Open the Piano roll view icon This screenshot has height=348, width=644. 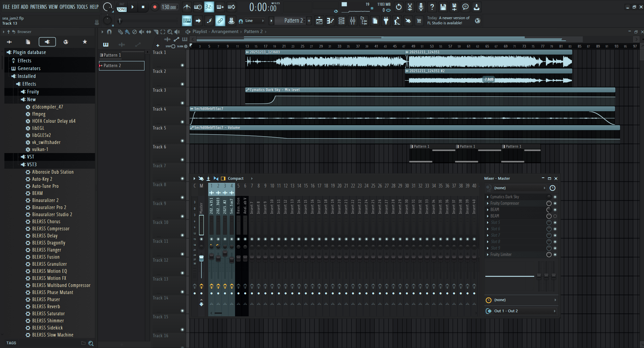click(x=330, y=21)
